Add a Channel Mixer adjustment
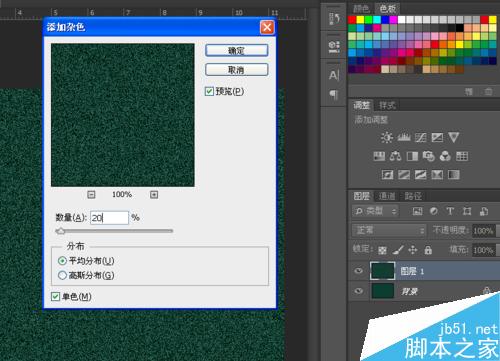Image resolution: width=500 pixels, height=361 pixels. [445, 156]
